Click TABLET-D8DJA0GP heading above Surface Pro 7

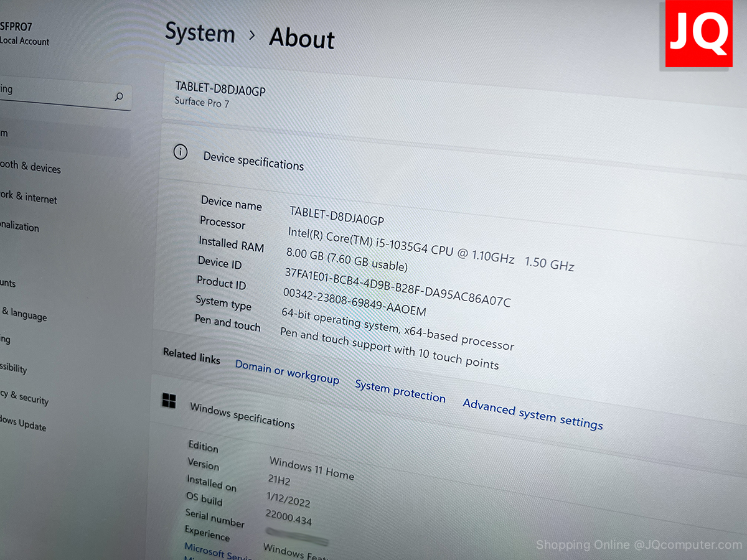[x=220, y=89]
